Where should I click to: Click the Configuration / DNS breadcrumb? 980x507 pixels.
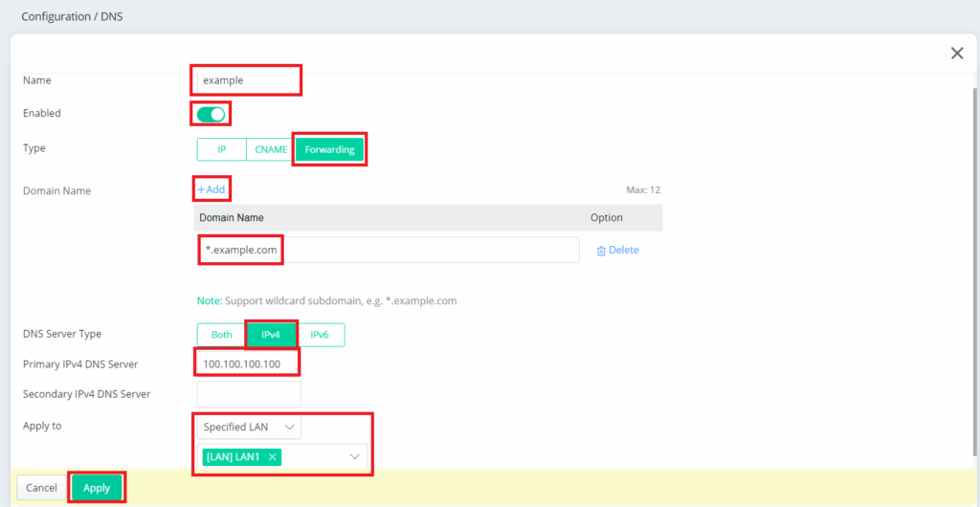72,16
